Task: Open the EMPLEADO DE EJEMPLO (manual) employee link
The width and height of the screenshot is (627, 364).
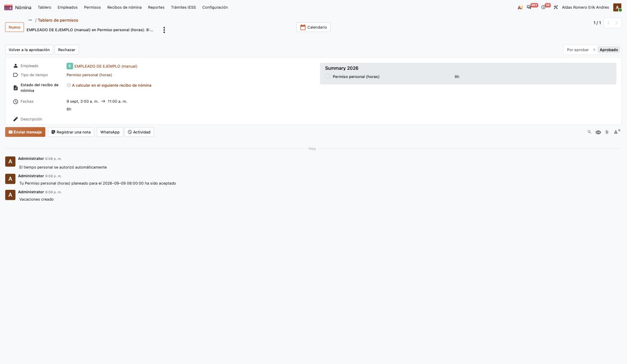Action: pyautogui.click(x=105, y=66)
